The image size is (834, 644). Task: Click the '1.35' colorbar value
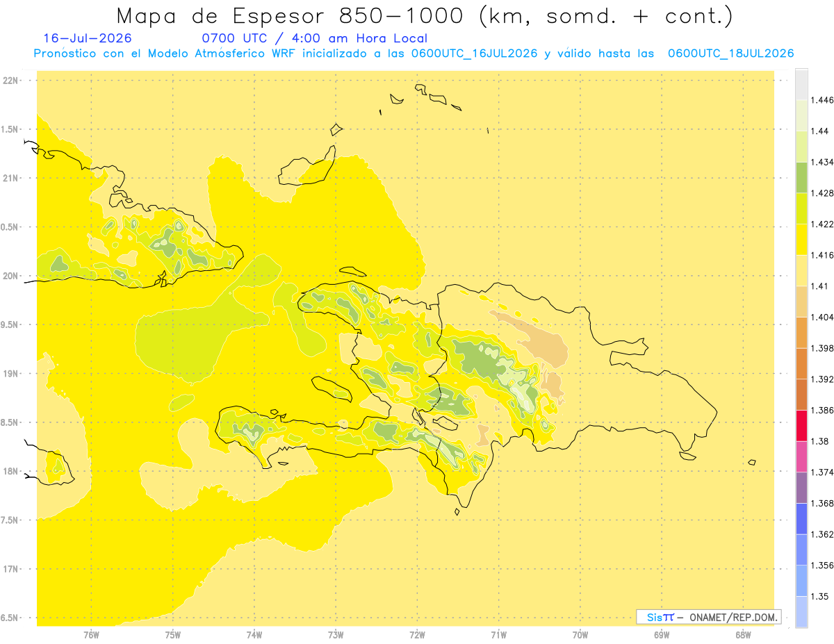[x=819, y=597]
